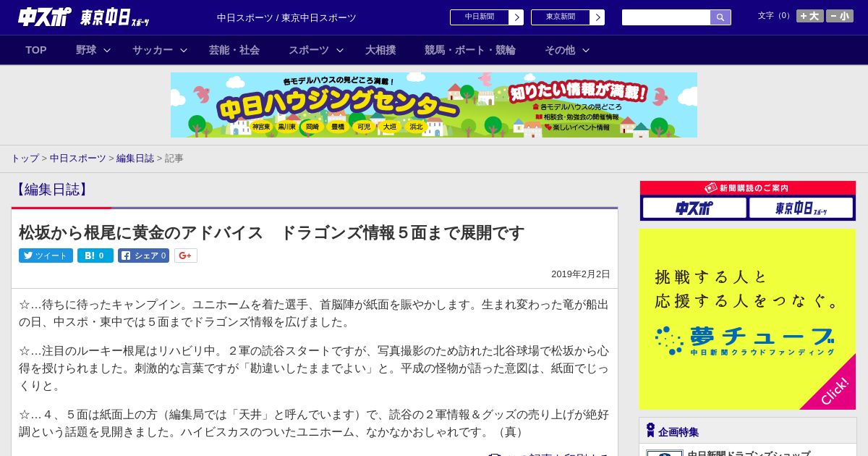
Task: Open the 東京新聞 link button
Action: click(561, 17)
